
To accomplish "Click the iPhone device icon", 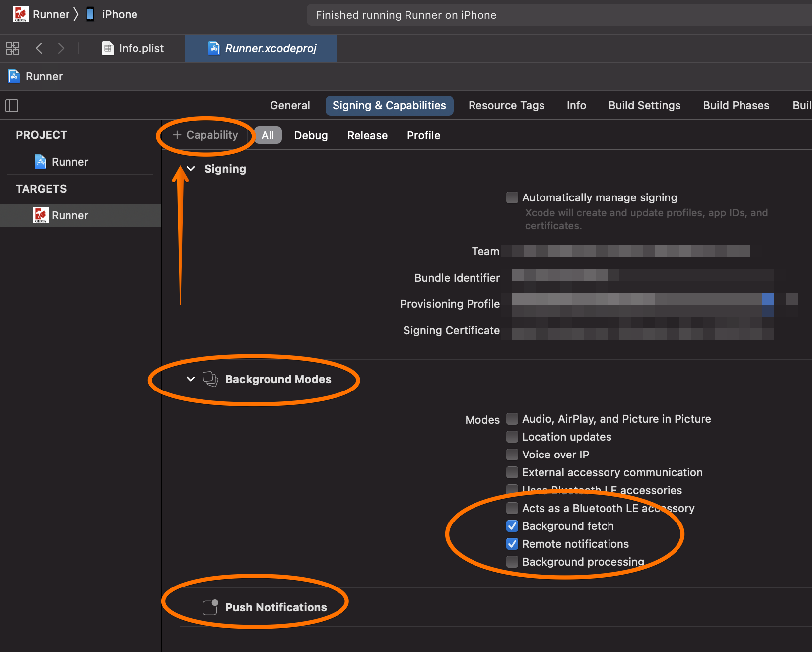I will [x=90, y=14].
